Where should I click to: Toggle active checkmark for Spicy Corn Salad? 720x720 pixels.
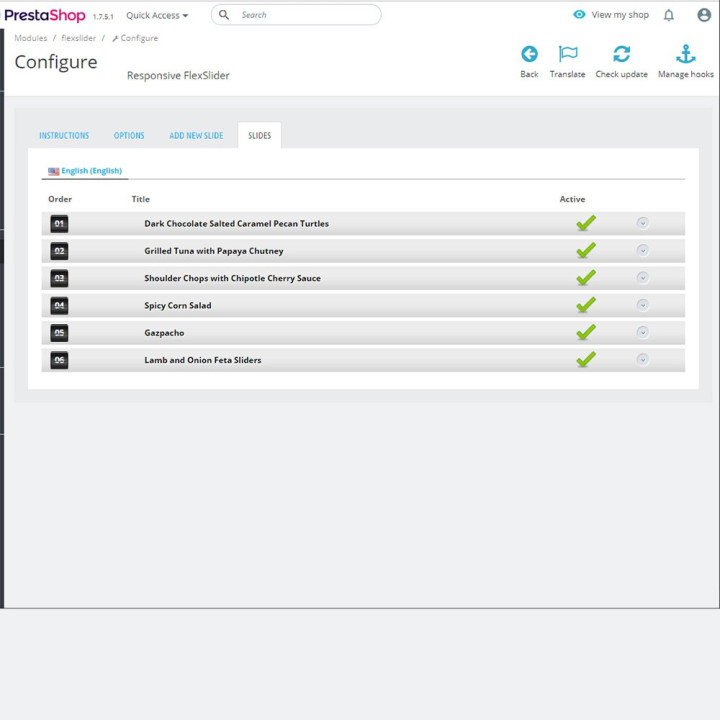[586, 305]
